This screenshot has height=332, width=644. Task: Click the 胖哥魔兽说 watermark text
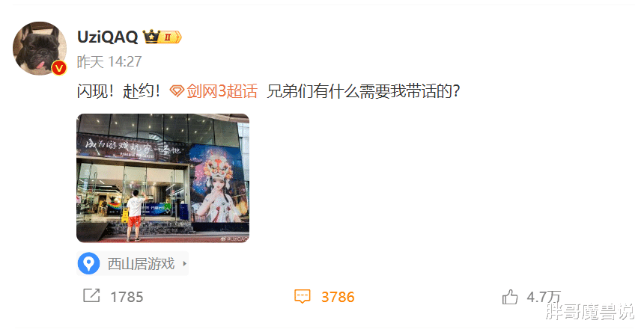click(590, 312)
